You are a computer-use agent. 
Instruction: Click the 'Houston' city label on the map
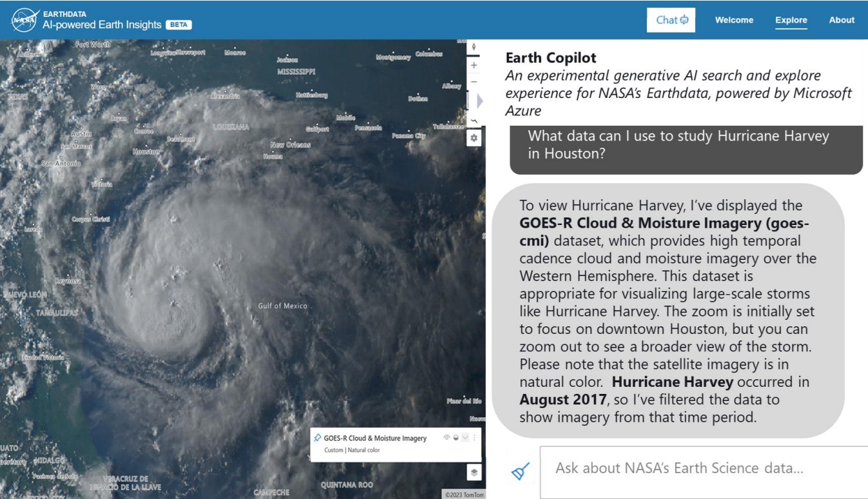point(146,152)
